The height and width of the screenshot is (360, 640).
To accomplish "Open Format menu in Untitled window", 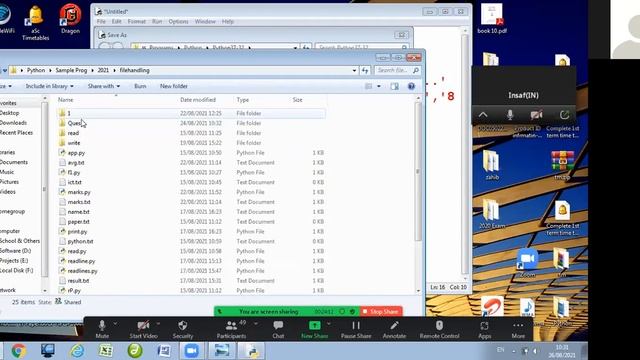I will pyautogui.click(x=136, y=21).
